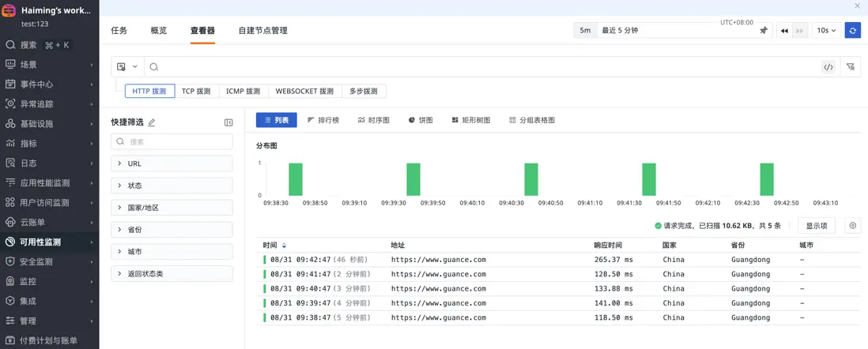Viewport: 868px width, 349px height.
Task: Click the pin icon beside time range
Action: click(x=763, y=30)
